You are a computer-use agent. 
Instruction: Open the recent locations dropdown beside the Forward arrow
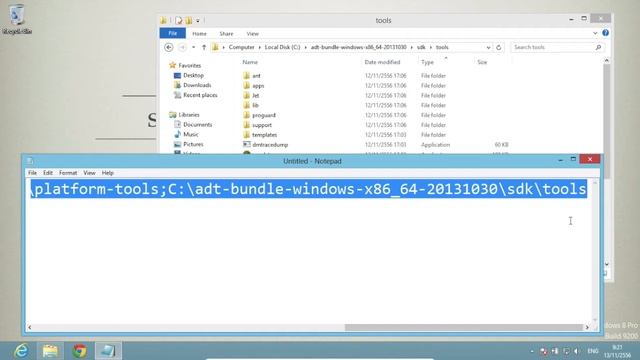[x=193, y=47]
